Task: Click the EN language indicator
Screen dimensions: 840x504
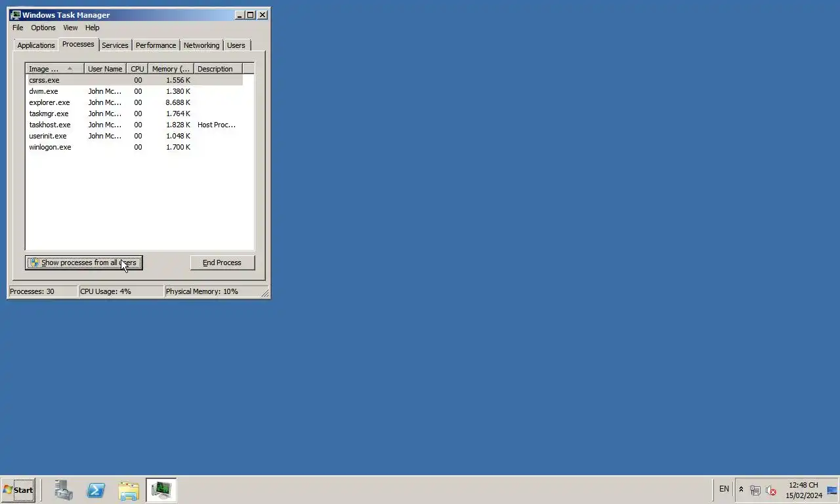Action: point(724,489)
